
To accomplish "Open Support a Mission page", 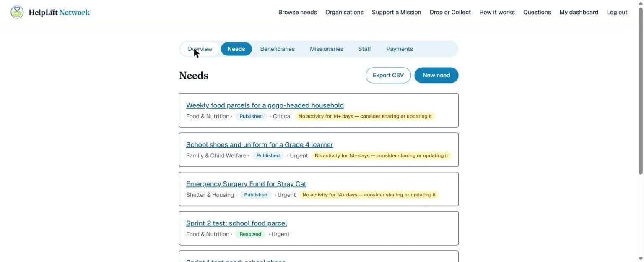I will point(397,12).
